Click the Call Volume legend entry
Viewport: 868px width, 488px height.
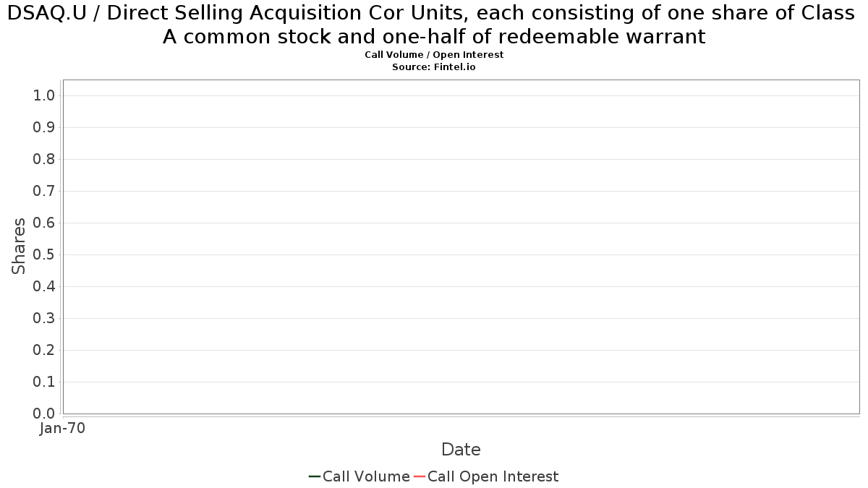pos(359,476)
